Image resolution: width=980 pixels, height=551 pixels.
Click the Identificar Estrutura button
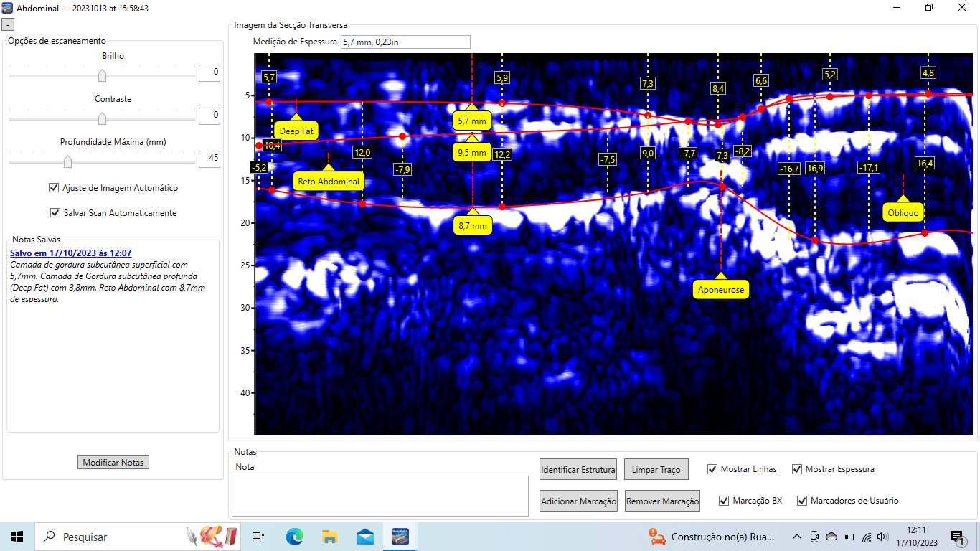pyautogui.click(x=578, y=470)
